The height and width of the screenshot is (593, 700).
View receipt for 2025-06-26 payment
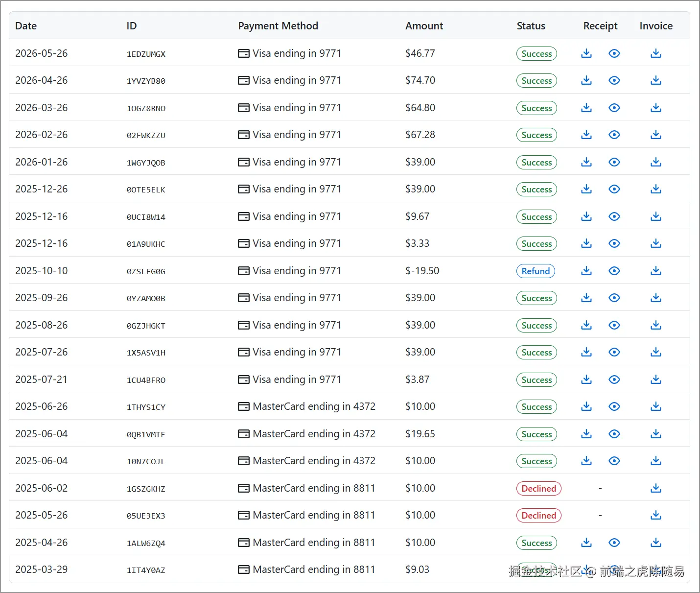point(614,406)
